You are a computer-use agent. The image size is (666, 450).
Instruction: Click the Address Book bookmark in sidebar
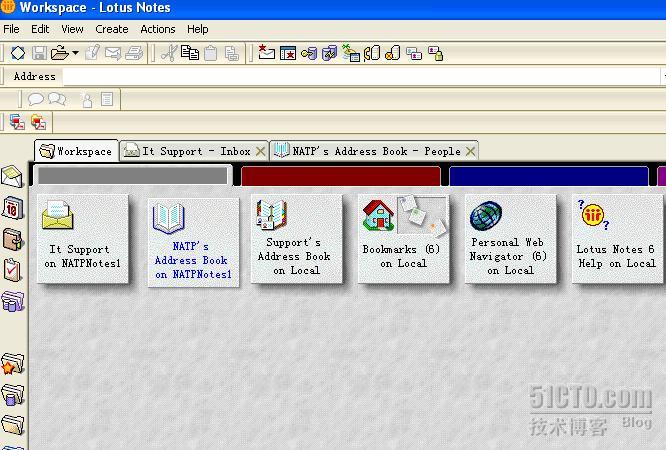click(x=13, y=239)
